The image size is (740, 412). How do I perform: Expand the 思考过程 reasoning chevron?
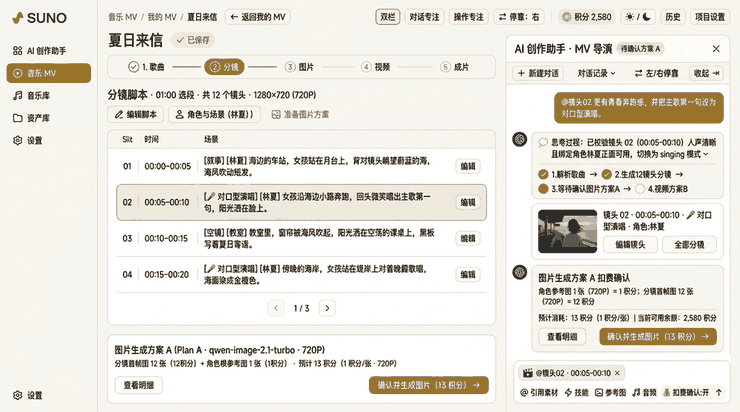click(706, 154)
